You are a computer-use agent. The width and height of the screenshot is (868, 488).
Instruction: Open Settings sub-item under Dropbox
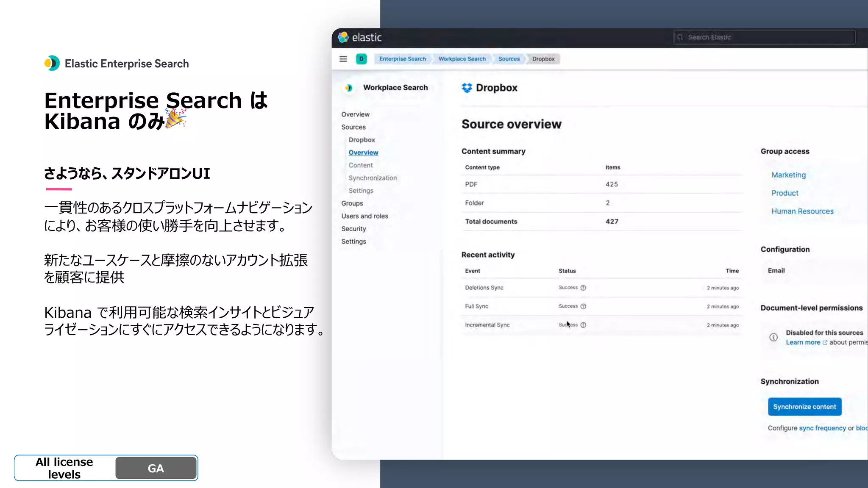[361, 191]
